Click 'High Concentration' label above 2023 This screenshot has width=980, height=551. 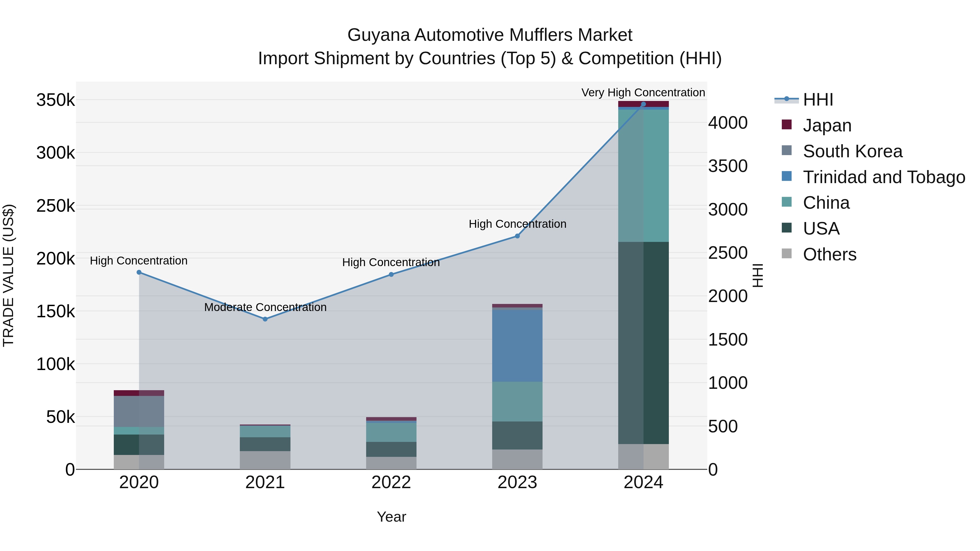pyautogui.click(x=517, y=224)
